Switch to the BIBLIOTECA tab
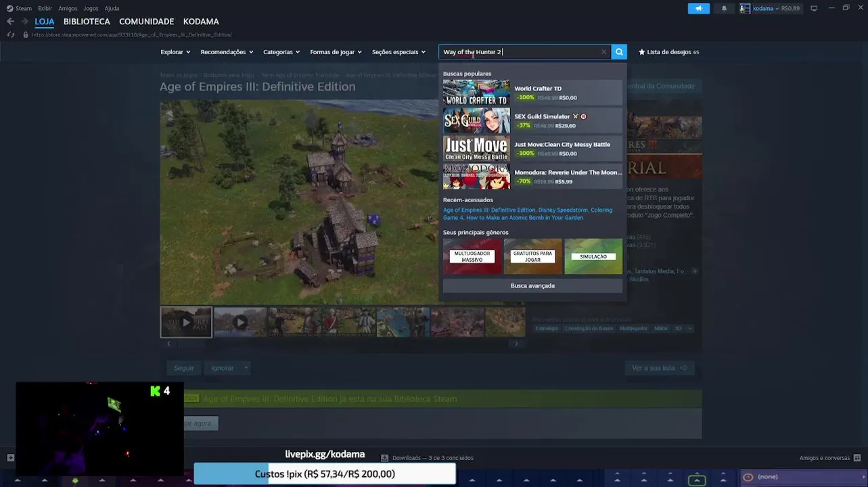Image resolution: width=868 pixels, height=487 pixels. click(87, 22)
